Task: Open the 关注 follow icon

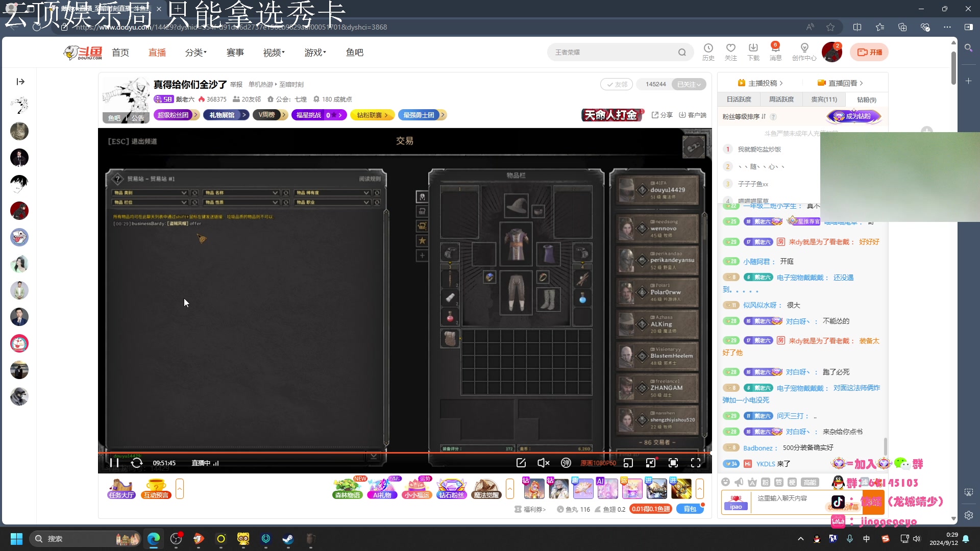Action: click(731, 52)
